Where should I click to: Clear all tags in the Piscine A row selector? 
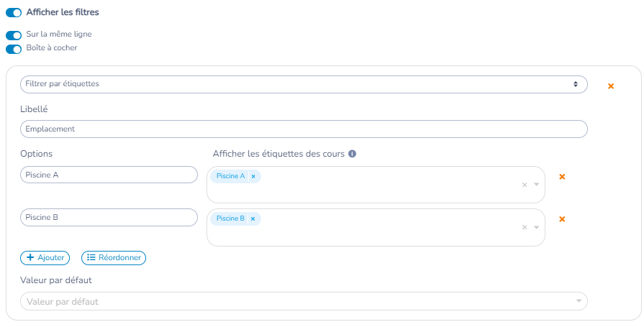coord(525,185)
